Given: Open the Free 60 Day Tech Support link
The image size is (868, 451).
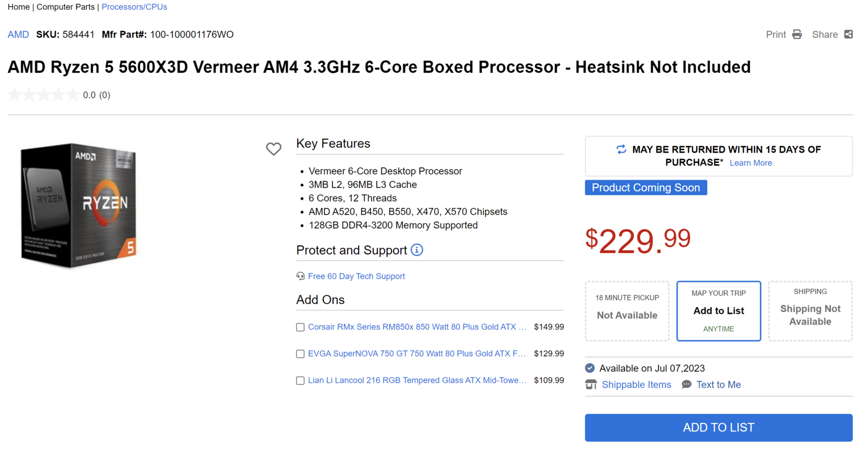Looking at the screenshot, I should 356,276.
